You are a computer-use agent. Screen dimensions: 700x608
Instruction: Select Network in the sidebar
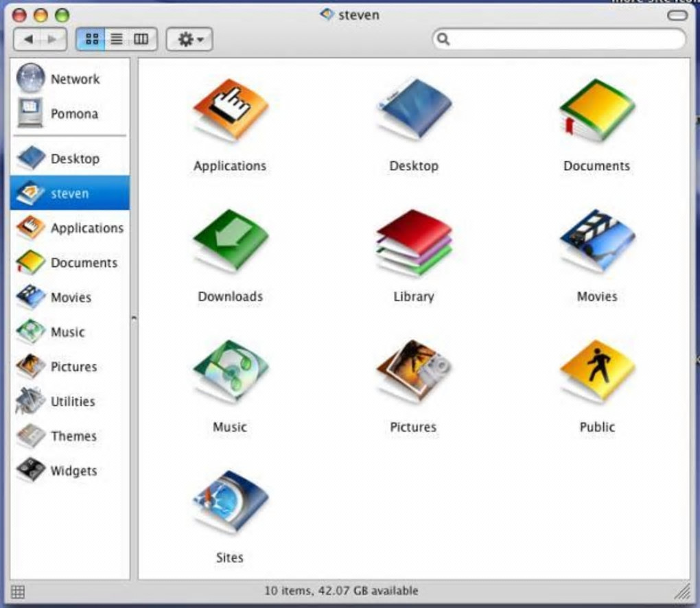pyautogui.click(x=70, y=78)
